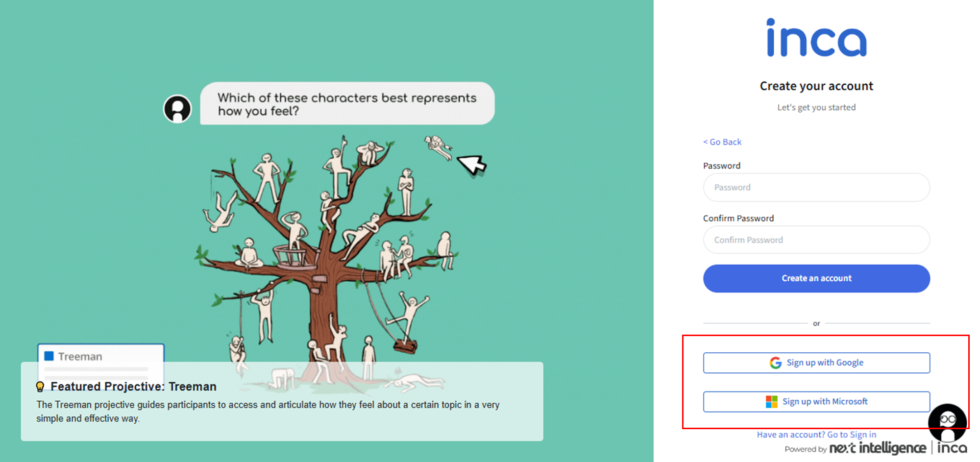Viewport: 980px width, 462px height.
Task: Click the Google logo icon
Action: click(x=775, y=363)
